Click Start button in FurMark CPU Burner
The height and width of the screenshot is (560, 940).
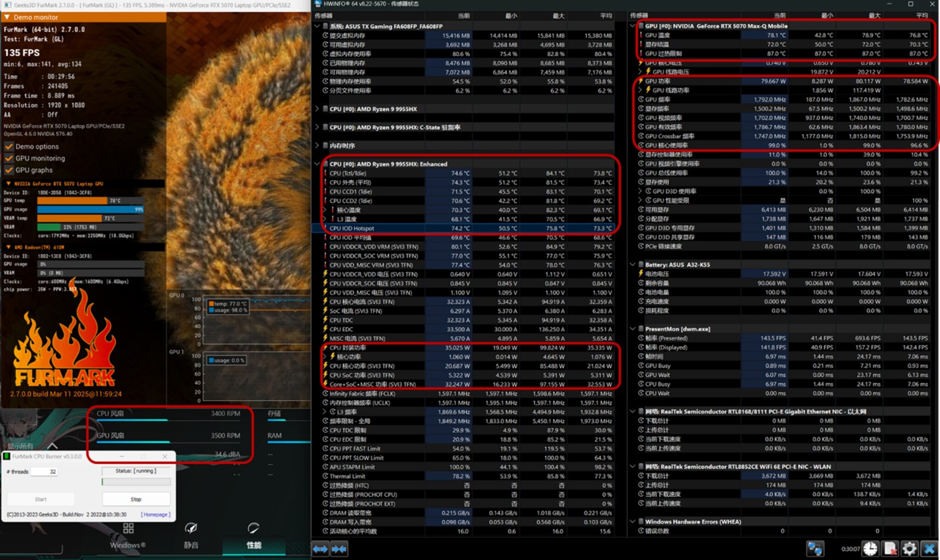click(x=41, y=499)
